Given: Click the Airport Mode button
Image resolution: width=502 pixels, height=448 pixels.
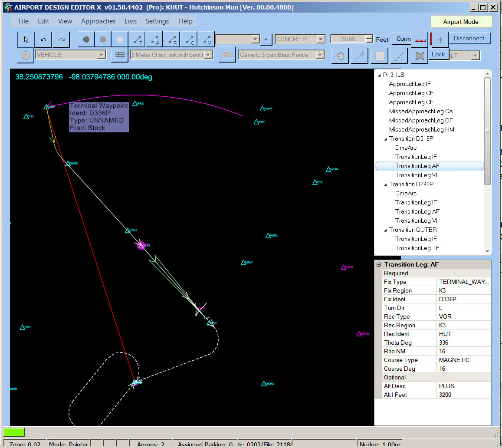Looking at the screenshot, I should 461,22.
